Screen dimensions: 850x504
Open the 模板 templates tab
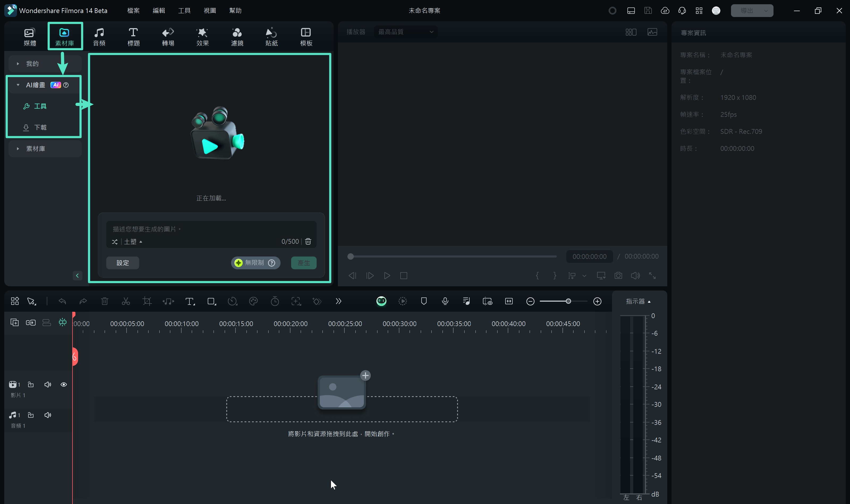[306, 37]
